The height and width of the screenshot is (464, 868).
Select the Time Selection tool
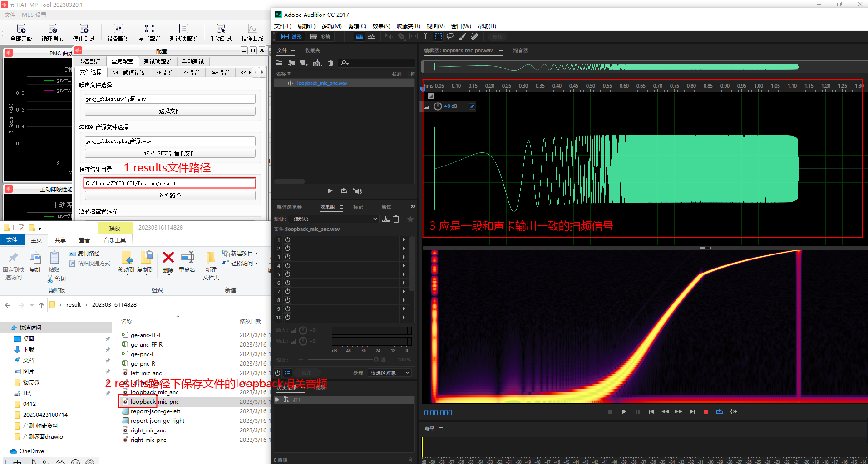(425, 36)
